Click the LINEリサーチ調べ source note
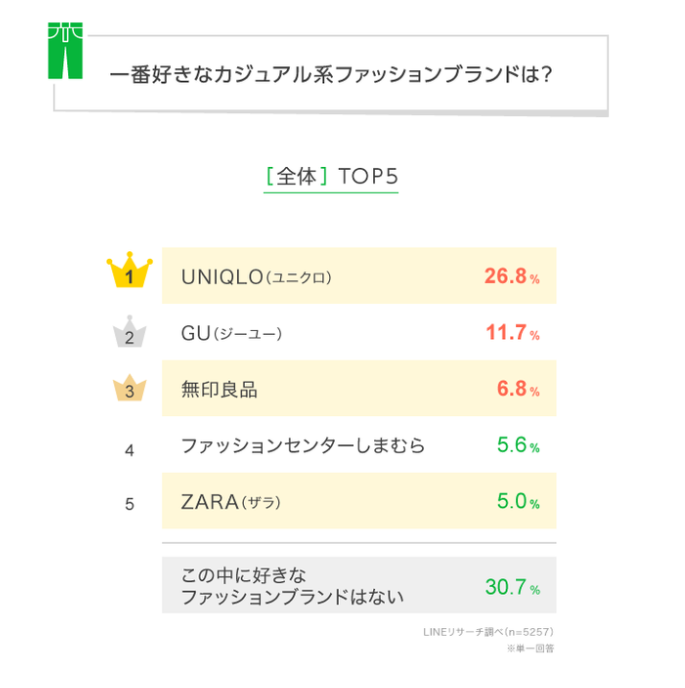Screen dimensions: 685x688 488,632
